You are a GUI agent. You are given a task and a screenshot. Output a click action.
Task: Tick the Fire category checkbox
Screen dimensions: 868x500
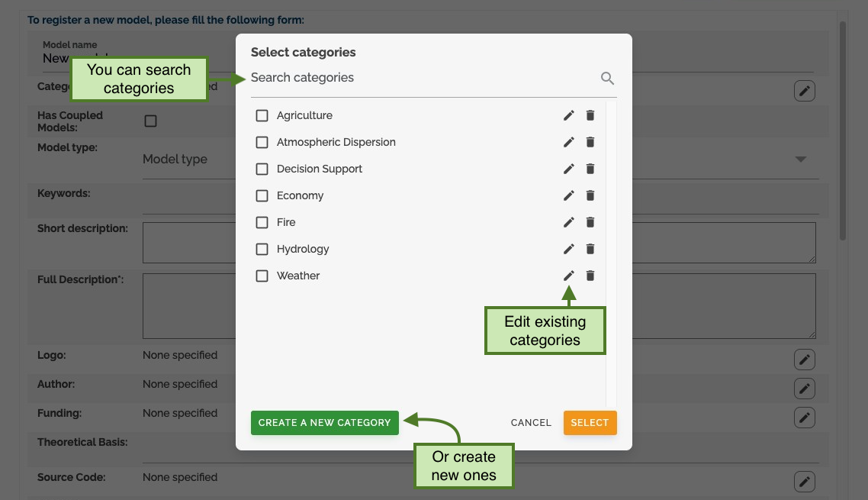[x=262, y=222]
